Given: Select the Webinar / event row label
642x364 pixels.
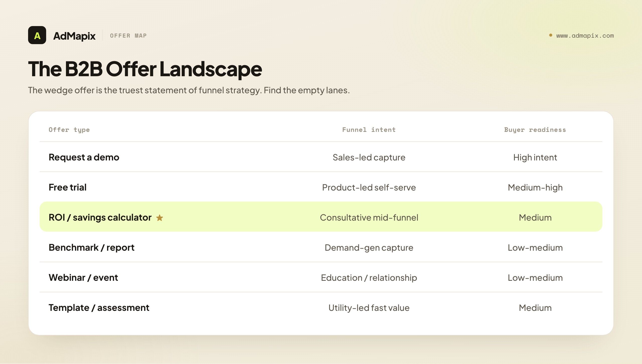Looking at the screenshot, I should [83, 278].
